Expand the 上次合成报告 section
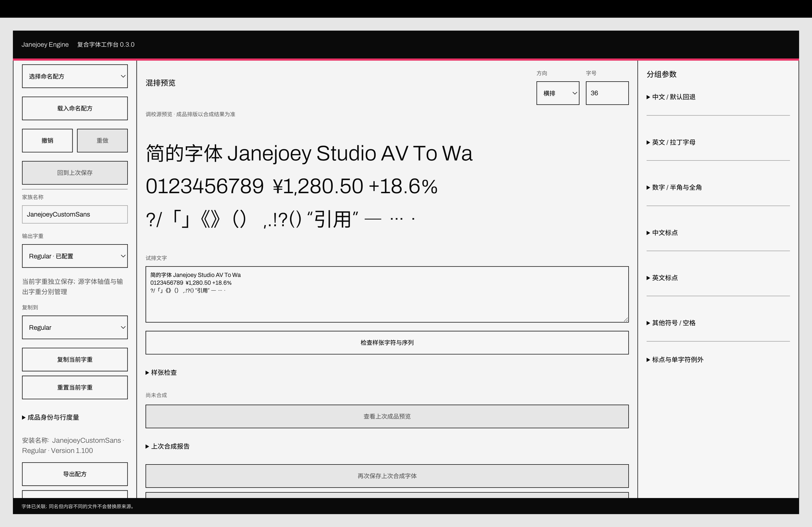This screenshot has width=812, height=527. (167, 446)
